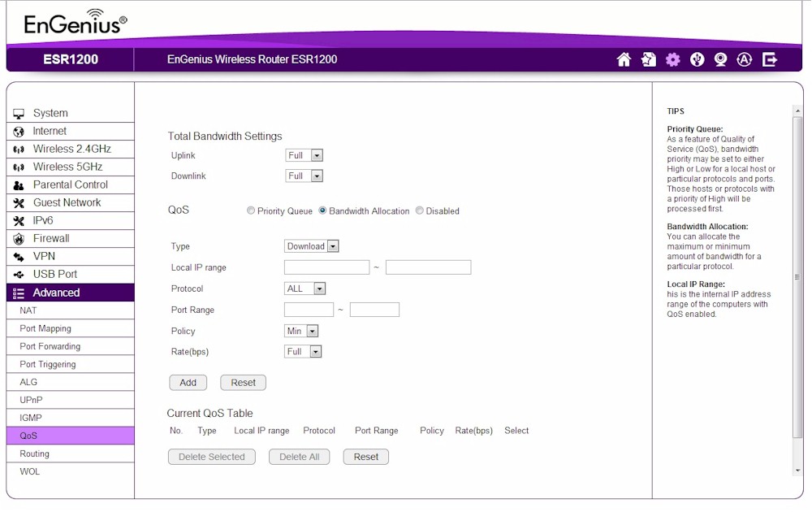Click 'Rate(bps)' column header in QoS table

point(474,431)
